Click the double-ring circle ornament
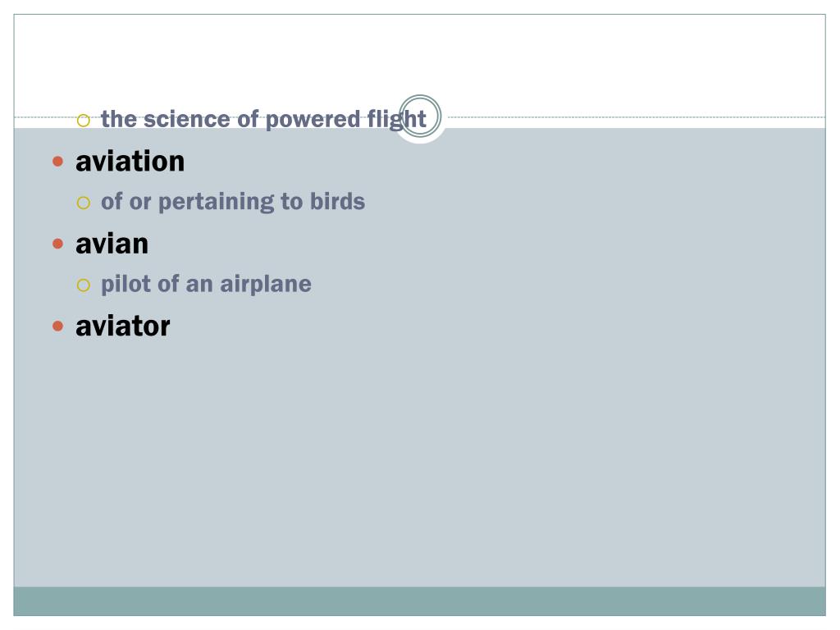Viewport: 840px width, 630px height. pyautogui.click(x=420, y=116)
